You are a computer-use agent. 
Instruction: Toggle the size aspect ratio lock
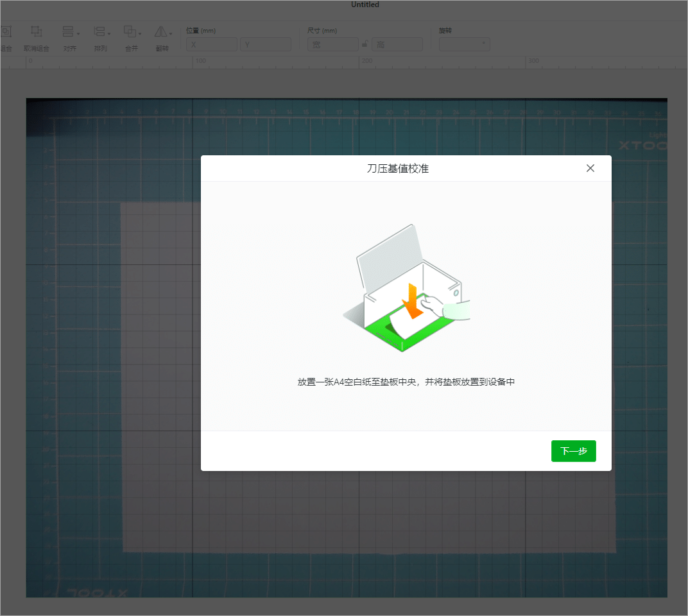pyautogui.click(x=365, y=44)
